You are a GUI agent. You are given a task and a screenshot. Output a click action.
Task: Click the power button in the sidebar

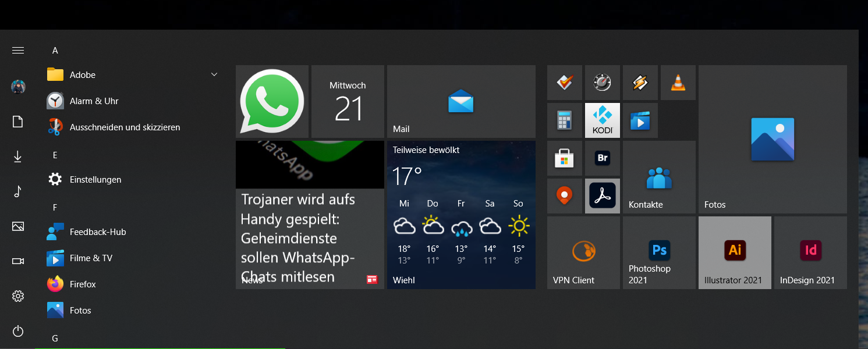(17, 331)
